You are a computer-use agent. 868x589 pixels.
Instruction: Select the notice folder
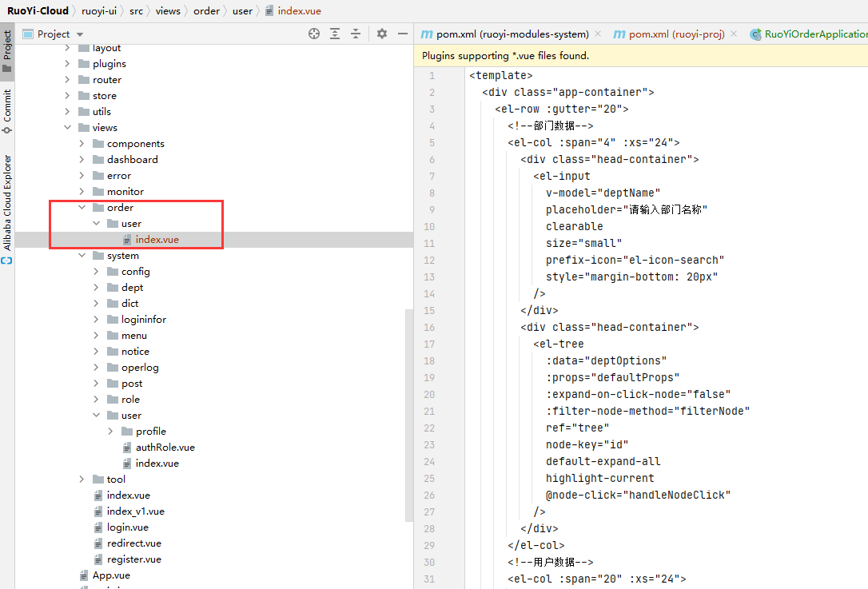point(135,352)
